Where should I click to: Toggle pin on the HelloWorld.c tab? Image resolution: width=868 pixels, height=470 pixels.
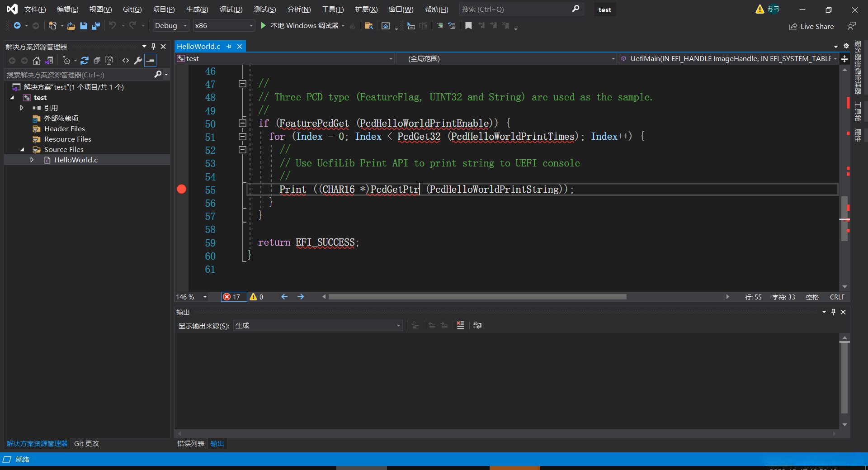click(229, 47)
